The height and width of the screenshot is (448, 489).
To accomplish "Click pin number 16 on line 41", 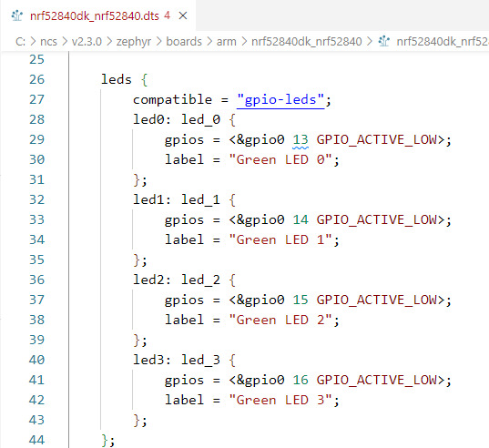I will coord(301,380).
